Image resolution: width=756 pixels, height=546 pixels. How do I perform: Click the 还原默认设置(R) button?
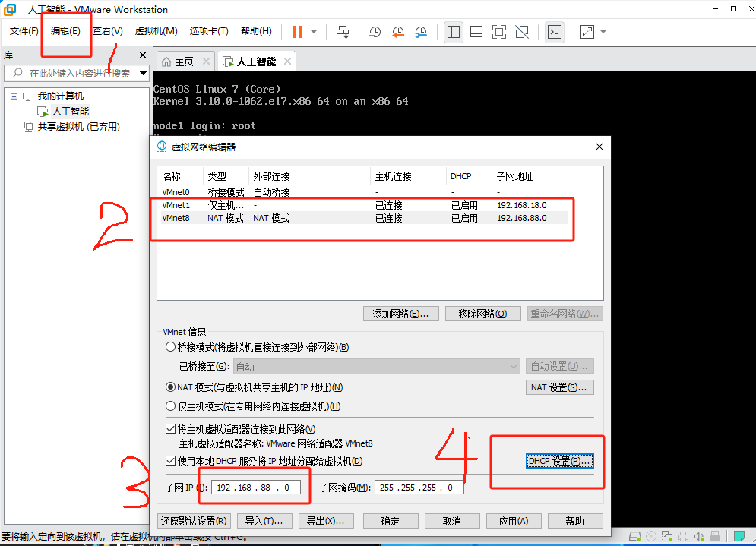(194, 521)
